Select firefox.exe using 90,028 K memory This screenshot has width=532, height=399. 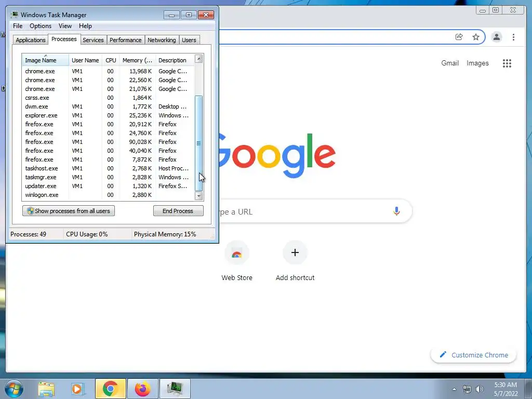coord(108,142)
